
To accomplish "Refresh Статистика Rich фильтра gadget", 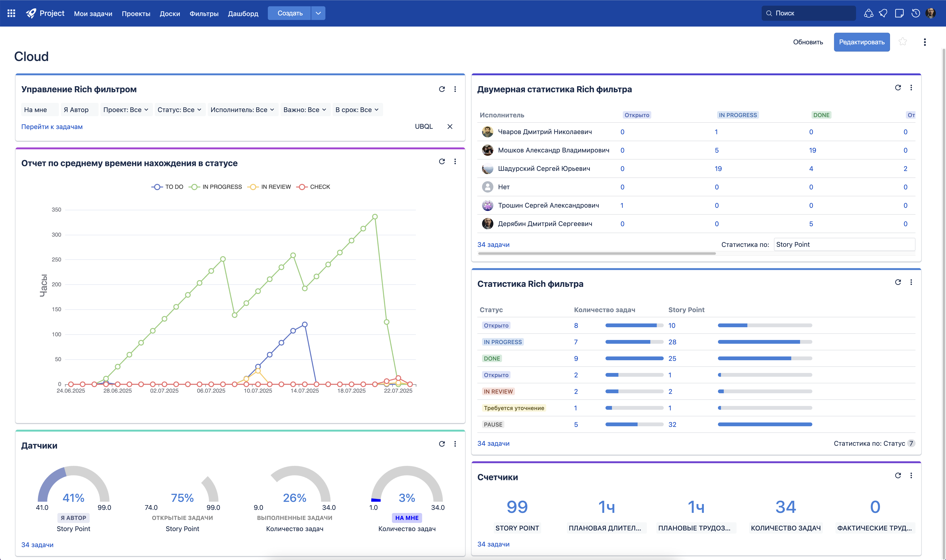I will tap(898, 282).
